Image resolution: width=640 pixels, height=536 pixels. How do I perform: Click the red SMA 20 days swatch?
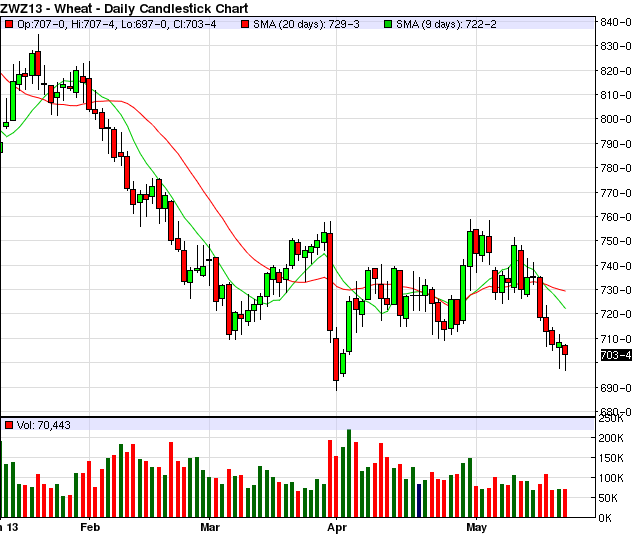(x=245, y=24)
